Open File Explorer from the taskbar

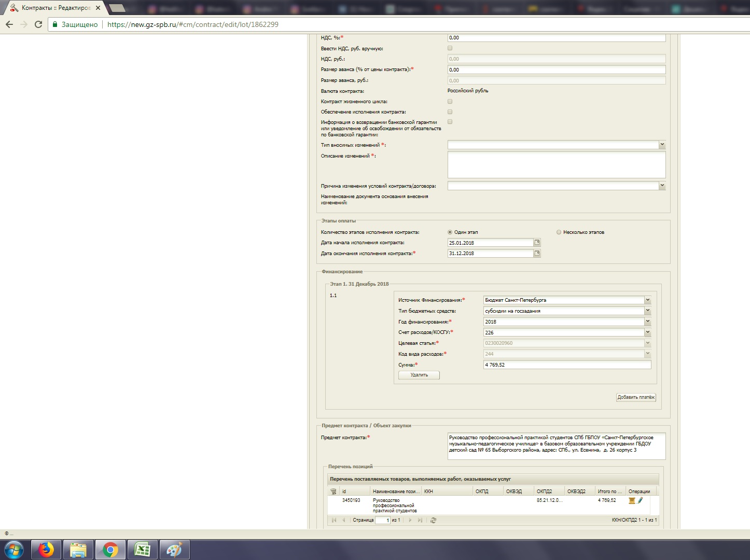click(x=78, y=550)
